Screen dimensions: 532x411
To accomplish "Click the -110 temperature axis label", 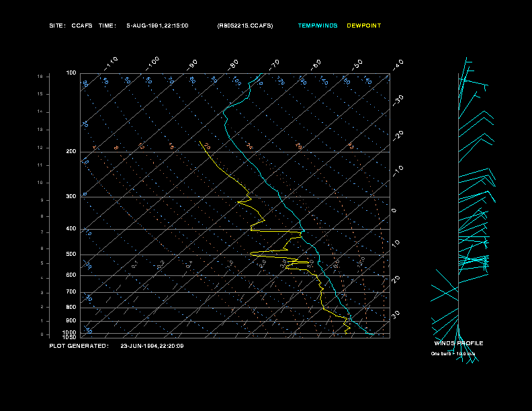I will click(x=111, y=64).
